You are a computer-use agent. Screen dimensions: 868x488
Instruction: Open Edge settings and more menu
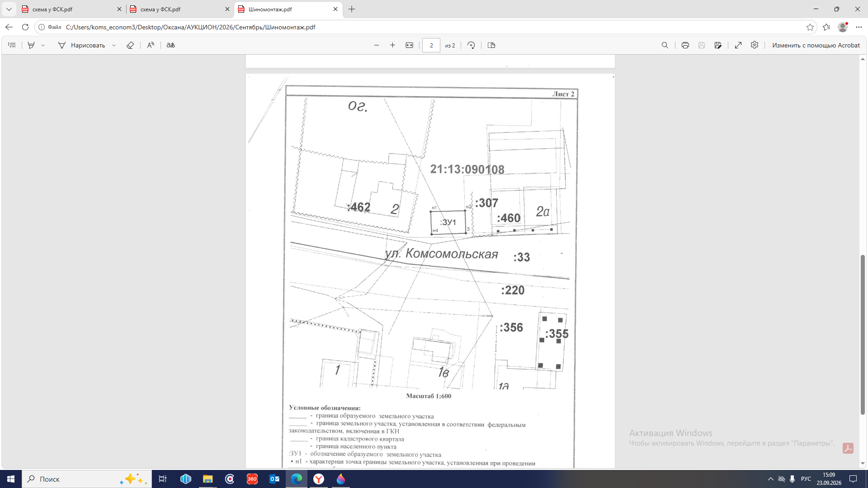click(859, 27)
